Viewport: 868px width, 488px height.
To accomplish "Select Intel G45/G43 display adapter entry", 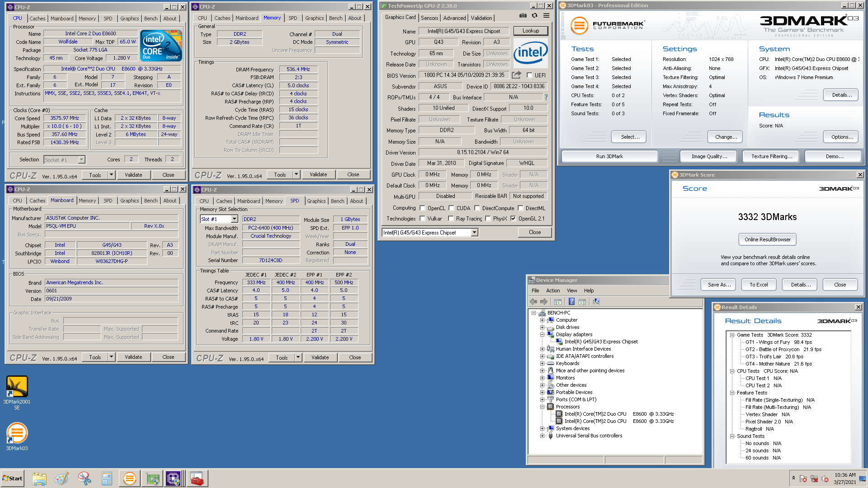I will pos(601,342).
